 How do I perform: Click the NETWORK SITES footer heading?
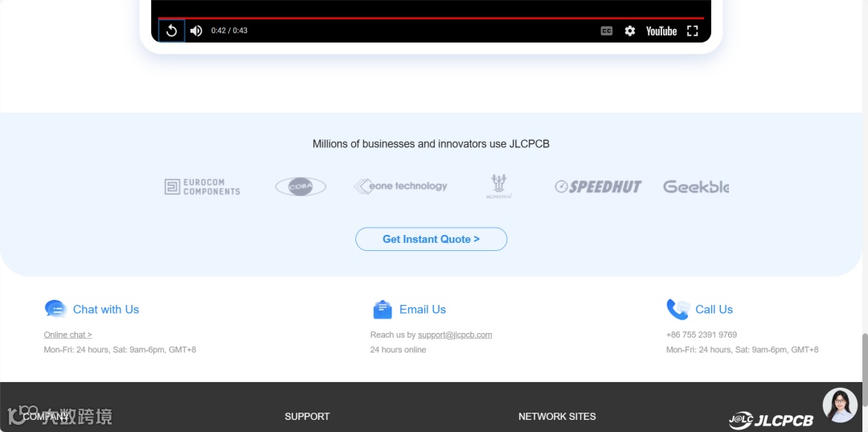[x=557, y=417]
